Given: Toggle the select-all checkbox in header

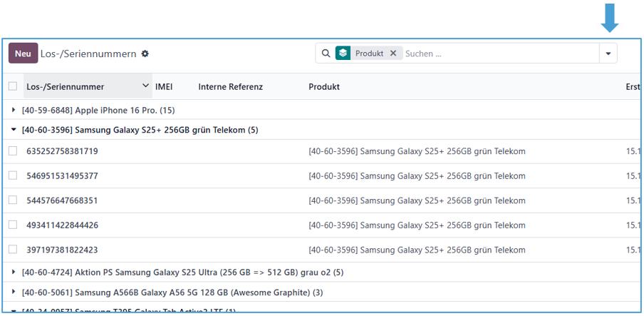Looking at the screenshot, I should [x=13, y=86].
